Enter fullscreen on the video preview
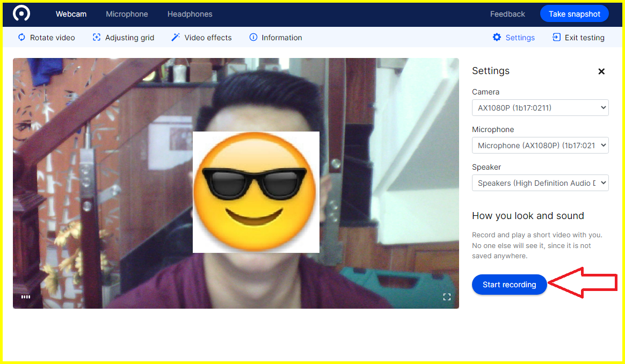Screen dimensions: 625x364 [x=447, y=297]
